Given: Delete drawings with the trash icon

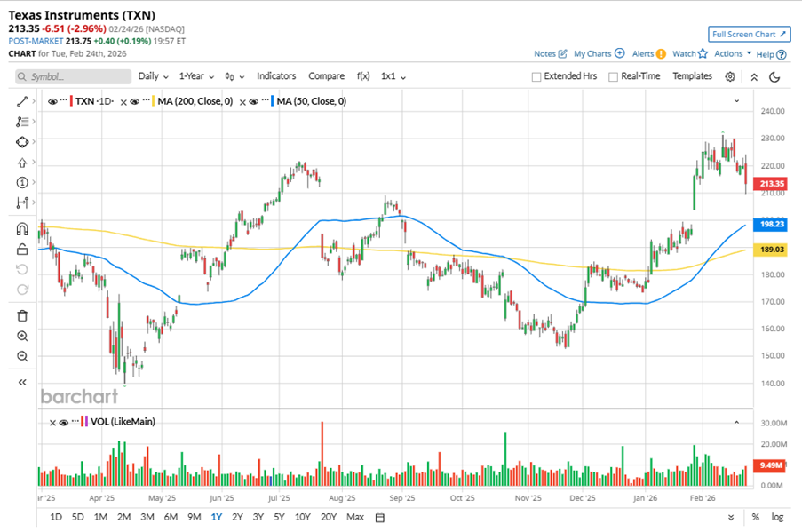Looking at the screenshot, I should pyautogui.click(x=23, y=314).
